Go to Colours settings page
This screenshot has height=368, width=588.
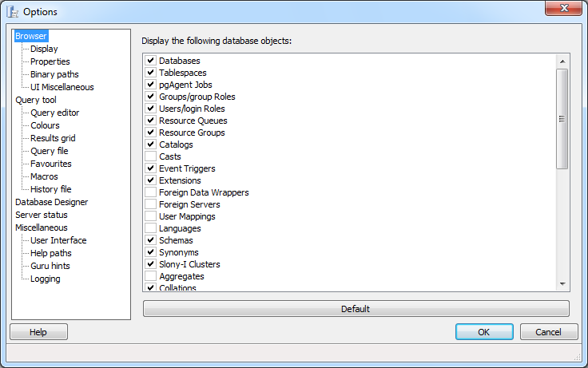(45, 125)
